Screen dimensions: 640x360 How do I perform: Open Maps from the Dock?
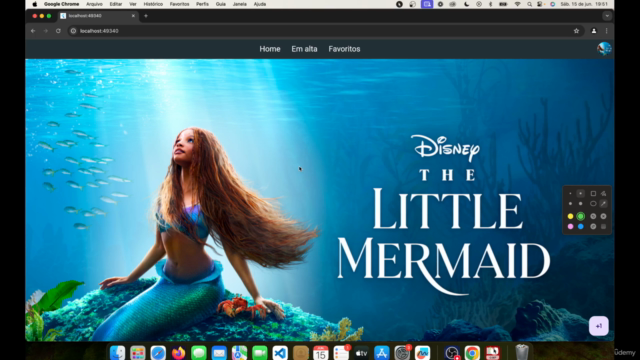coord(239,353)
